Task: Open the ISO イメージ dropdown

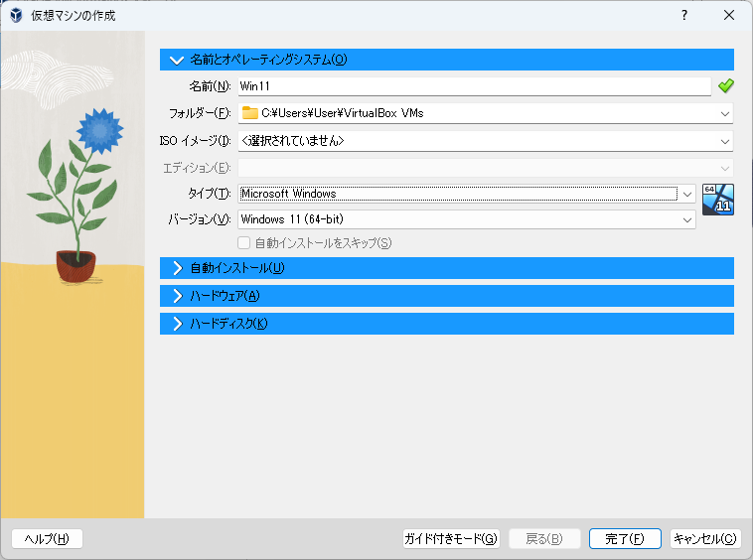Action: 724,142
